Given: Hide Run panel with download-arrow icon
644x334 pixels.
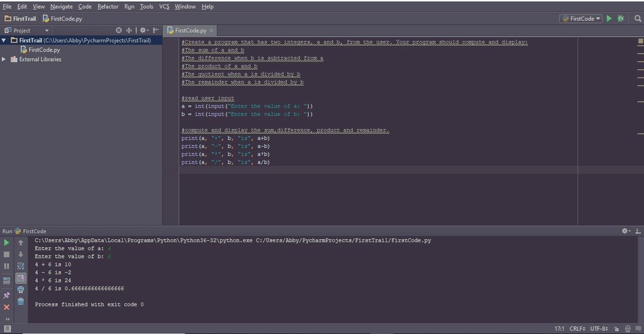Looking at the screenshot, I should pos(638,231).
